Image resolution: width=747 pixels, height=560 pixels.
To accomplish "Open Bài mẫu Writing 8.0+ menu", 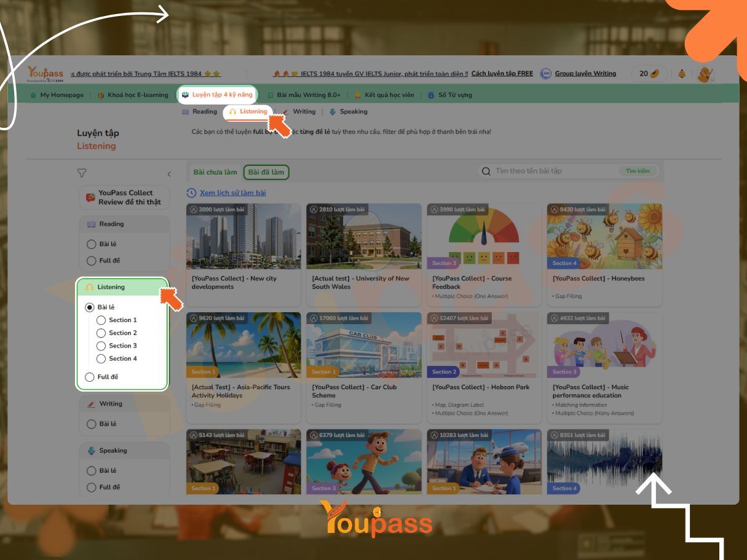I will tap(304, 95).
